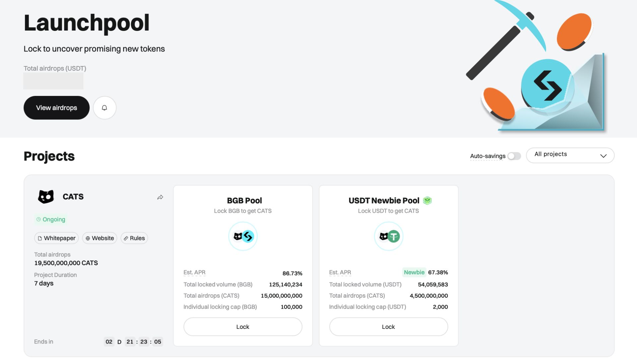Click the CATS project logo
Image resolution: width=637 pixels, height=364 pixels.
(x=46, y=197)
